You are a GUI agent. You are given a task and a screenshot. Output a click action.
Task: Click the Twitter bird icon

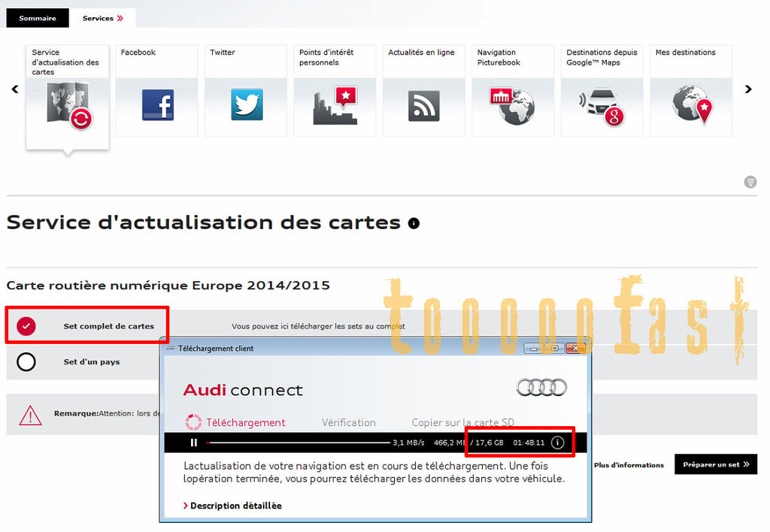(247, 104)
